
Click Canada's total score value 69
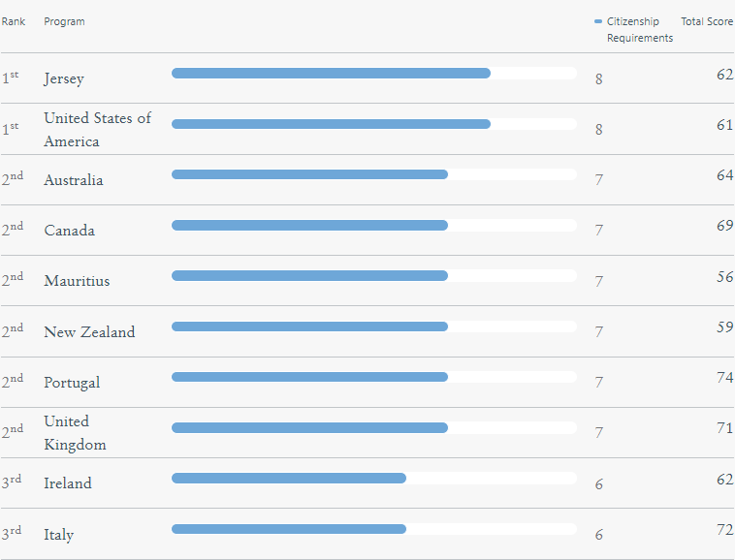point(724,226)
